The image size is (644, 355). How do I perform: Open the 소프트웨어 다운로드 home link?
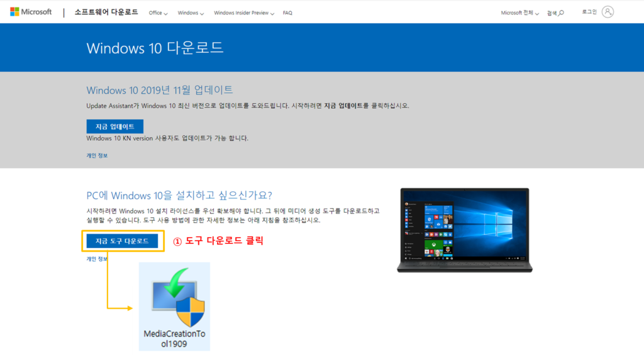click(x=106, y=13)
